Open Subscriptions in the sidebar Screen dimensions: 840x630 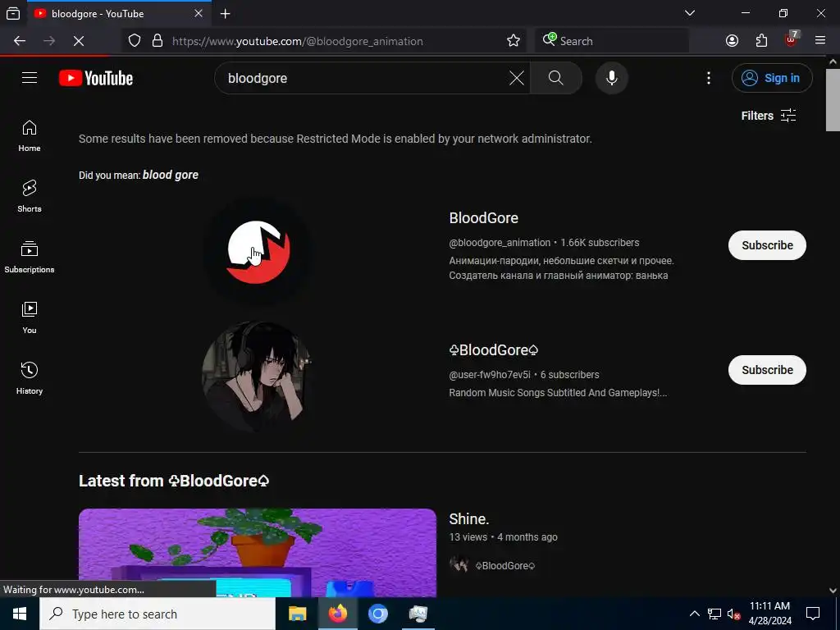point(30,257)
